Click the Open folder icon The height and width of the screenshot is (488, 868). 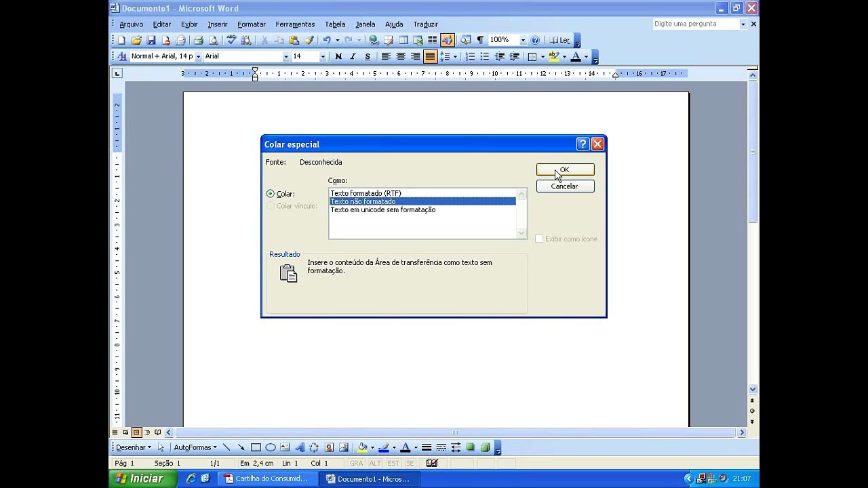(136, 41)
